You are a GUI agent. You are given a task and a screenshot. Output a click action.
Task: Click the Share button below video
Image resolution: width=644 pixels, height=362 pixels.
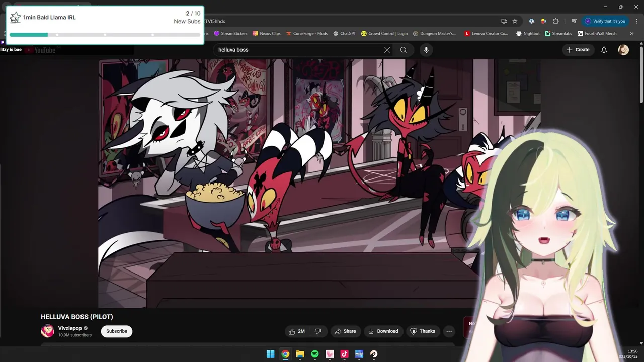coord(345,331)
